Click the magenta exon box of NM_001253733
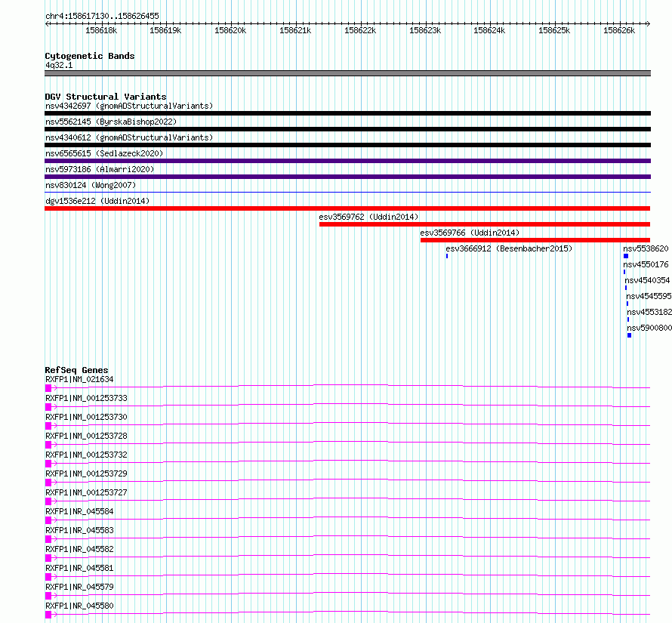This screenshot has width=672, height=623. 48,407
